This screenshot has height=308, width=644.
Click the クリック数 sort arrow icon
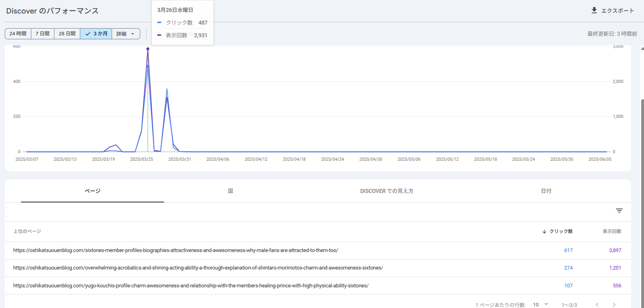[544, 231]
